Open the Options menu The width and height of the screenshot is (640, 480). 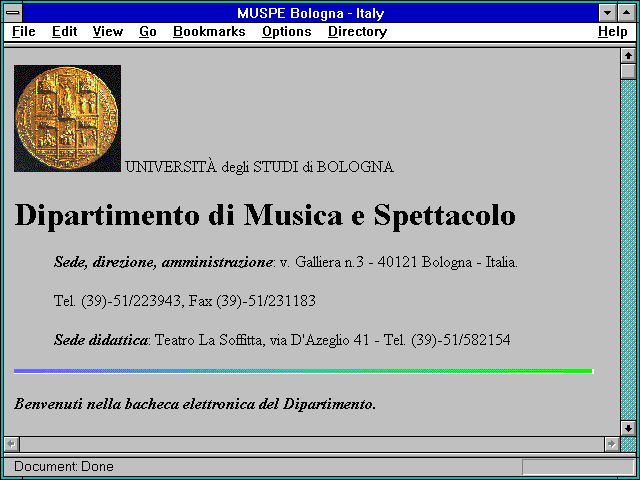(x=287, y=31)
